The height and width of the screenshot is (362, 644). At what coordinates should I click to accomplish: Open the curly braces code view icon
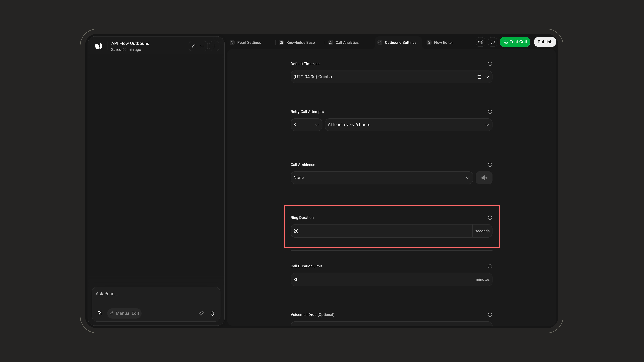pyautogui.click(x=493, y=42)
